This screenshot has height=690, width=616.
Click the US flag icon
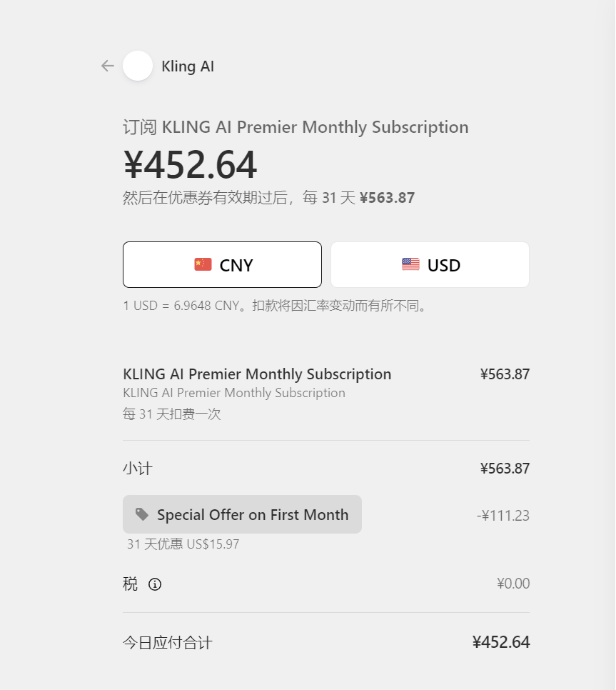coord(410,264)
